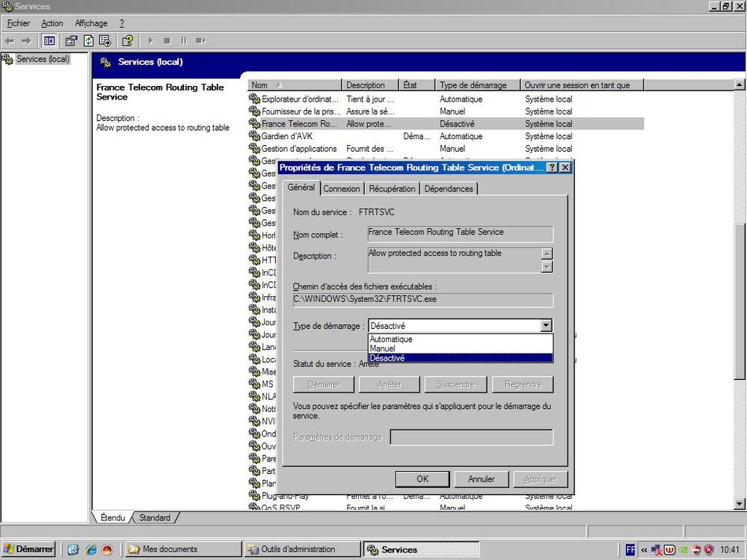Open the Affichage menu
747x560 pixels.
coord(91,24)
